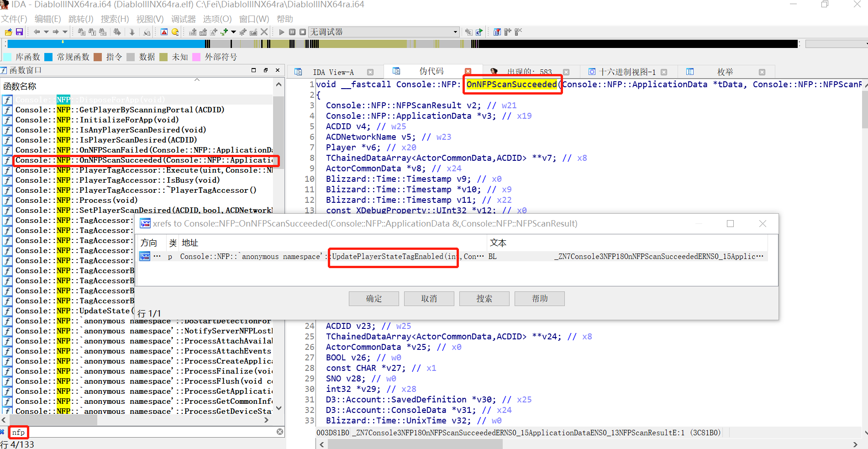This screenshot has width=868, height=449.
Task: Switch to the 十六进制视图-1 tab
Action: point(627,72)
